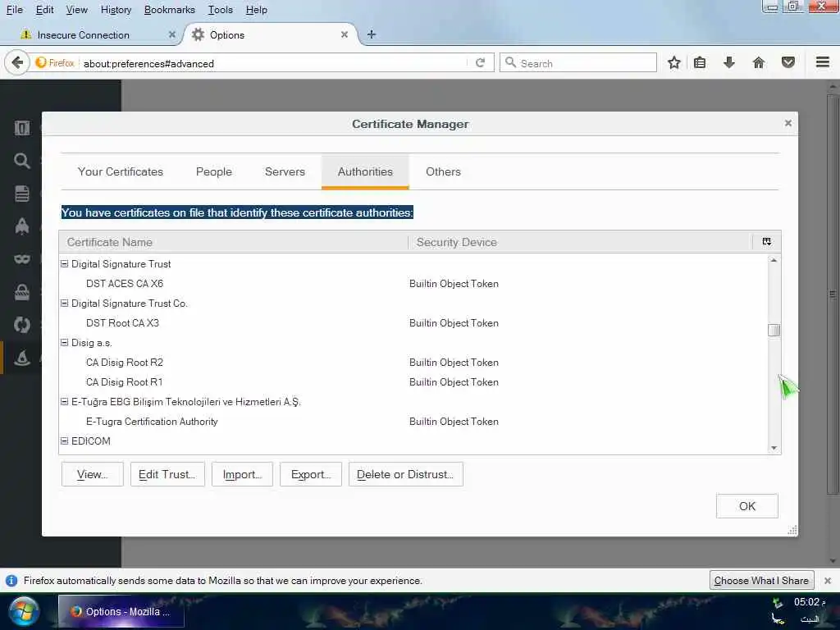
Task: Click the list scrollbar down arrow
Action: click(x=774, y=448)
